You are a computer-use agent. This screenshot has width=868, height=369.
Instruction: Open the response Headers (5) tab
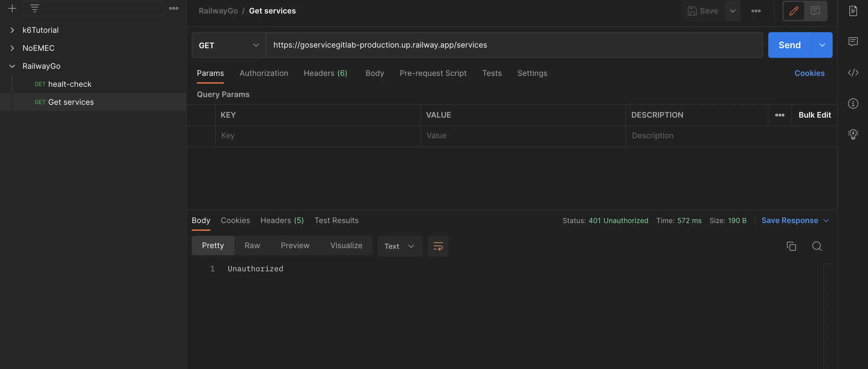coord(282,221)
